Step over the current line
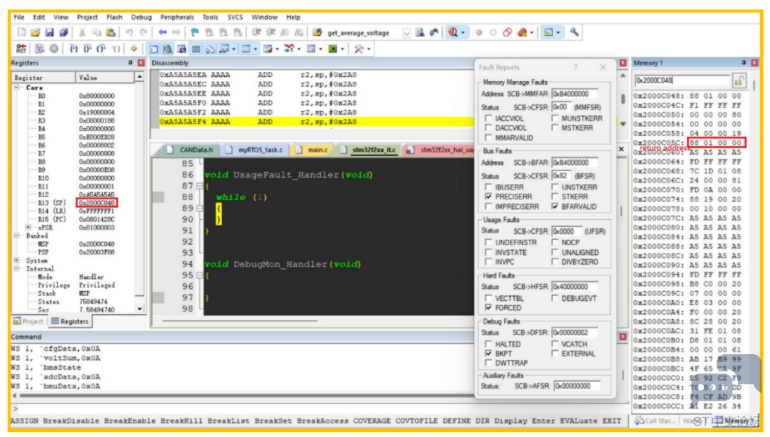This screenshot has width=770, height=437. pos(87,49)
